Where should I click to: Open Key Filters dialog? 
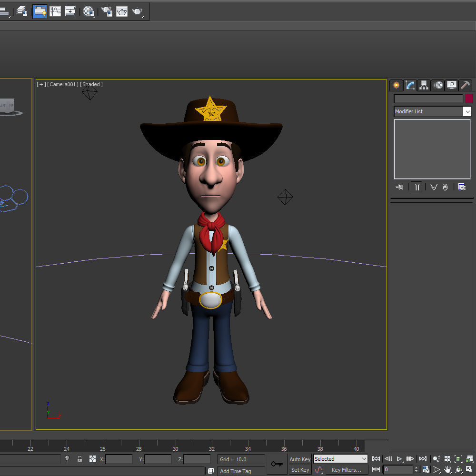pyautogui.click(x=346, y=470)
